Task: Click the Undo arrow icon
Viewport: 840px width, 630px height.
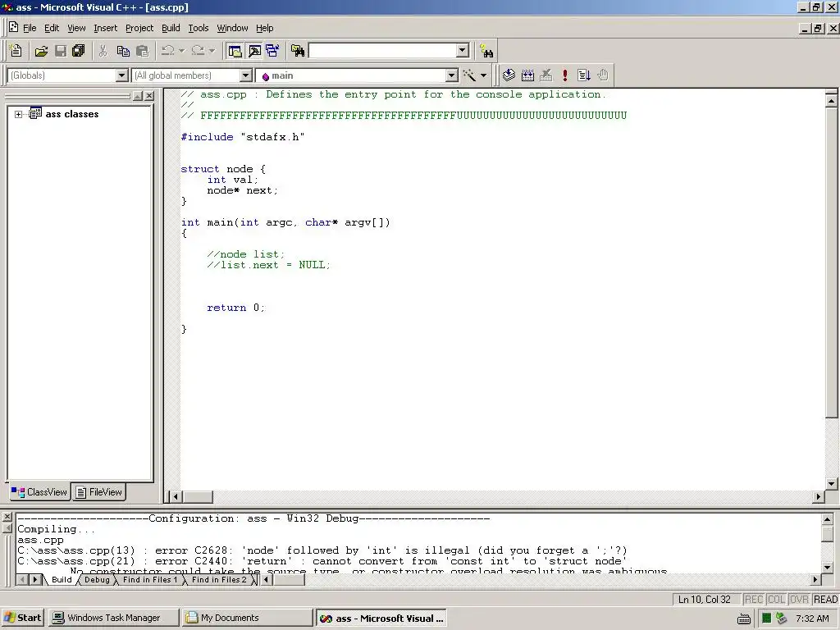Action: tap(167, 51)
